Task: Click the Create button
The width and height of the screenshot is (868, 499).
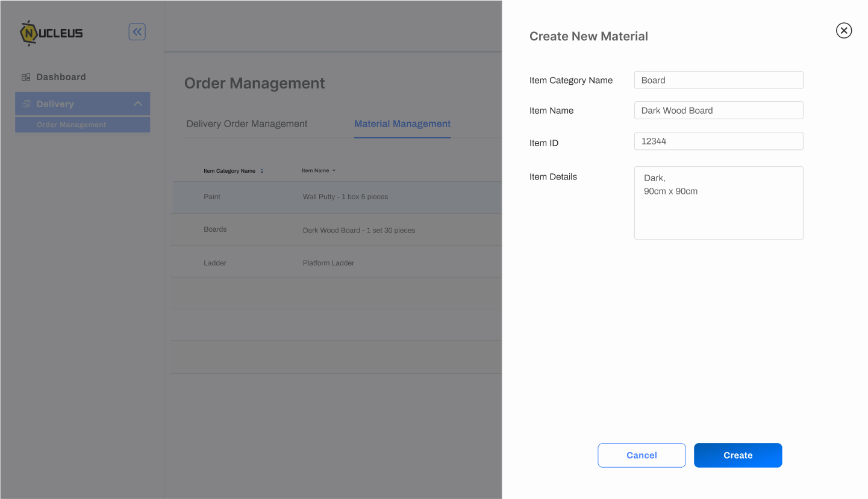Action: coord(738,455)
